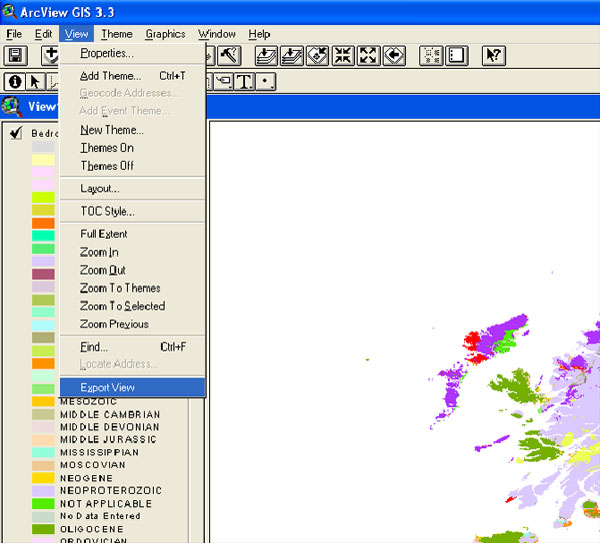The width and height of the screenshot is (600, 543).
Task: Select the Draw Point tool
Action: coord(266,82)
